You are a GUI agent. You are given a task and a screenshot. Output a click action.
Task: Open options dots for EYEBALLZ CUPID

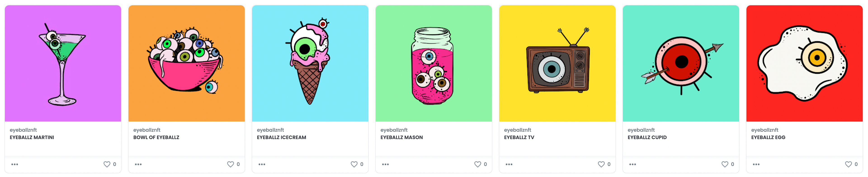[633, 165]
